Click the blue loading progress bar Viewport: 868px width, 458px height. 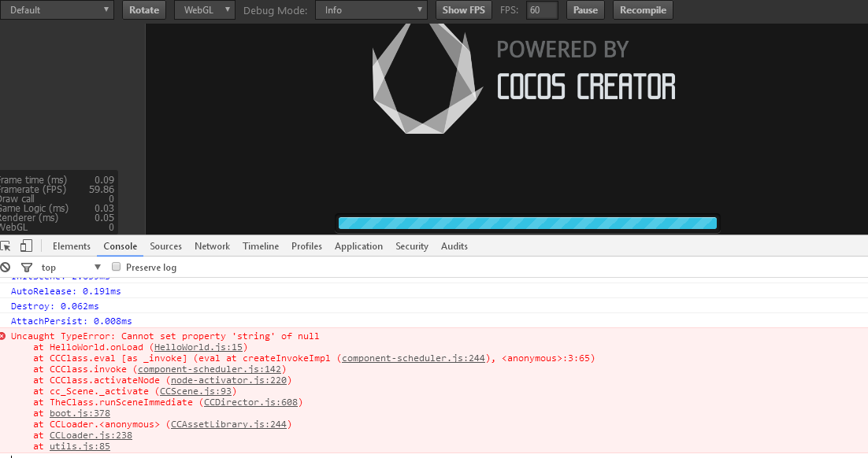(x=528, y=223)
